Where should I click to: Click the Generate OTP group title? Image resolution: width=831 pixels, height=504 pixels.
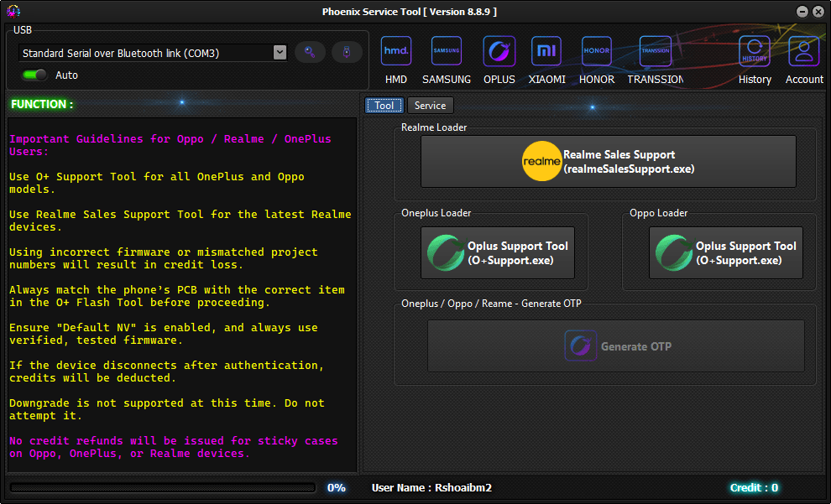coord(491,304)
